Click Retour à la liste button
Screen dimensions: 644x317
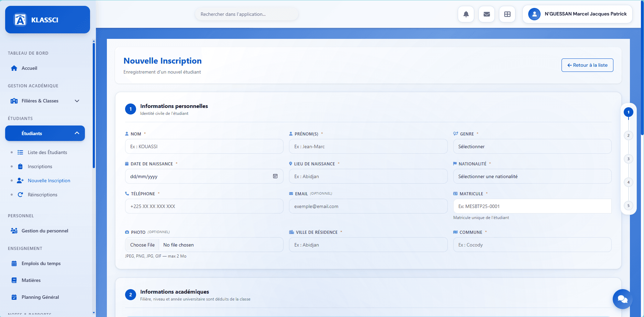coord(587,65)
